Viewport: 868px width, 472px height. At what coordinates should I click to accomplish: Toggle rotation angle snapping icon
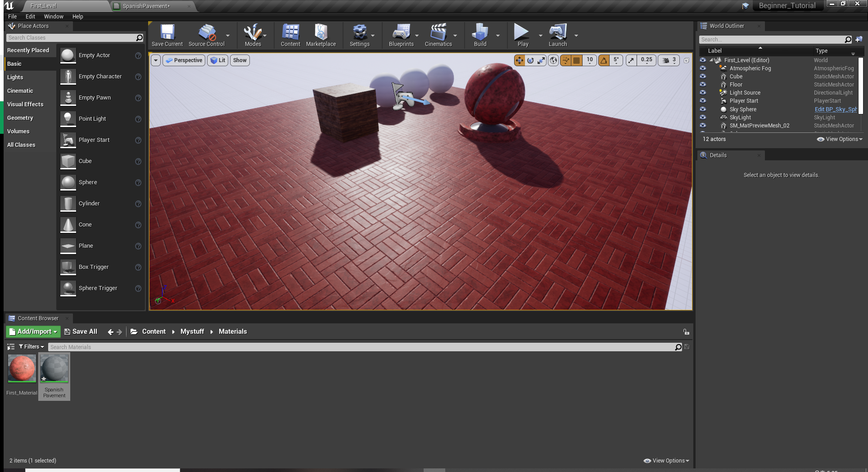point(604,60)
